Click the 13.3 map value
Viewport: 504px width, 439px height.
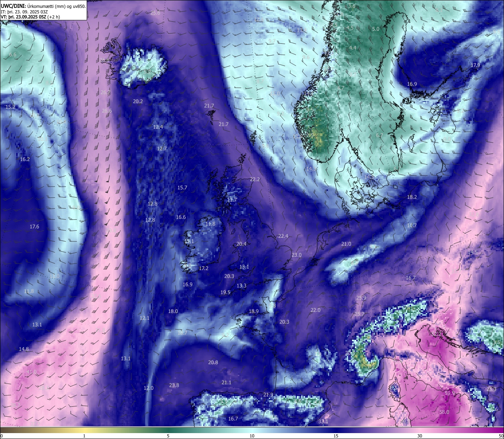[x=241, y=285]
